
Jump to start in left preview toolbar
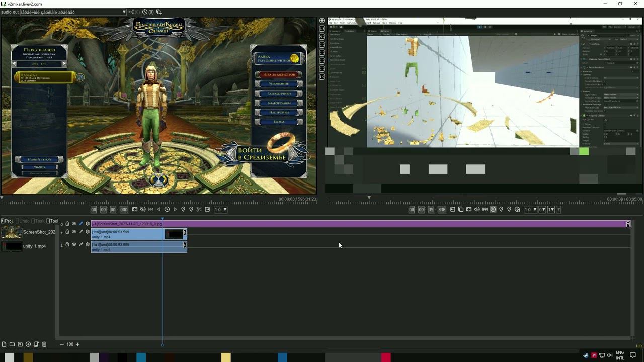coord(151,209)
